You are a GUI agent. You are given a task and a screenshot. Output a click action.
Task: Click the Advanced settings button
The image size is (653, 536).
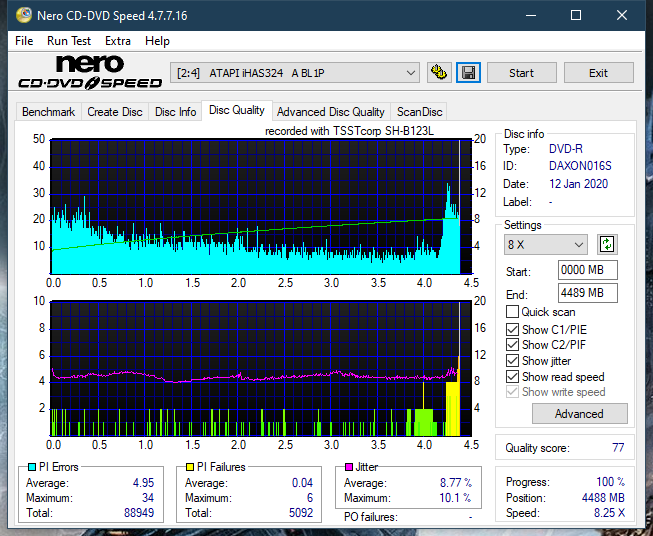coord(579,414)
